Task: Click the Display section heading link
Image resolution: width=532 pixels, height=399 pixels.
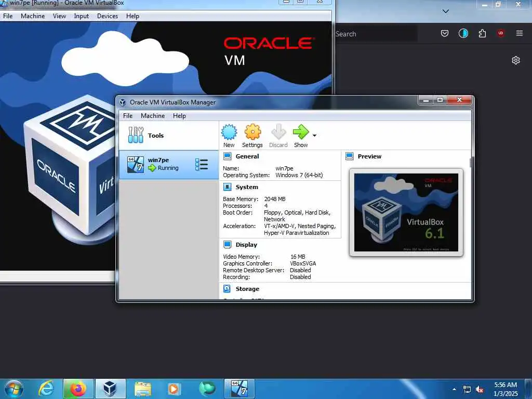Action: tap(246, 245)
